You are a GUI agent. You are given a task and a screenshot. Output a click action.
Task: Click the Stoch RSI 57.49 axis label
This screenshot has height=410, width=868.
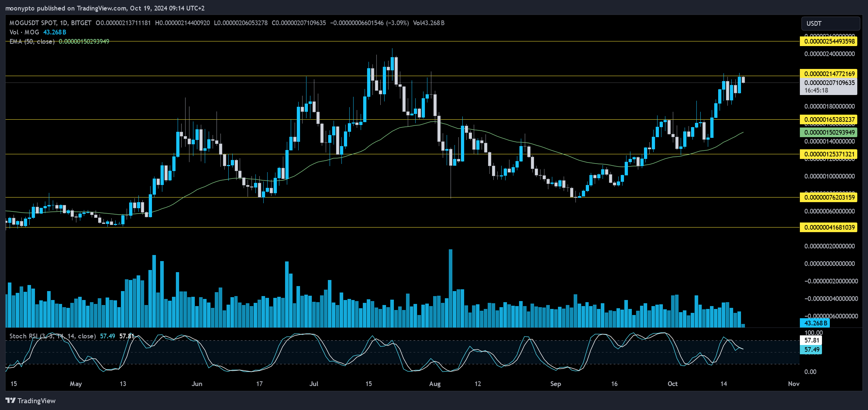[x=811, y=350]
